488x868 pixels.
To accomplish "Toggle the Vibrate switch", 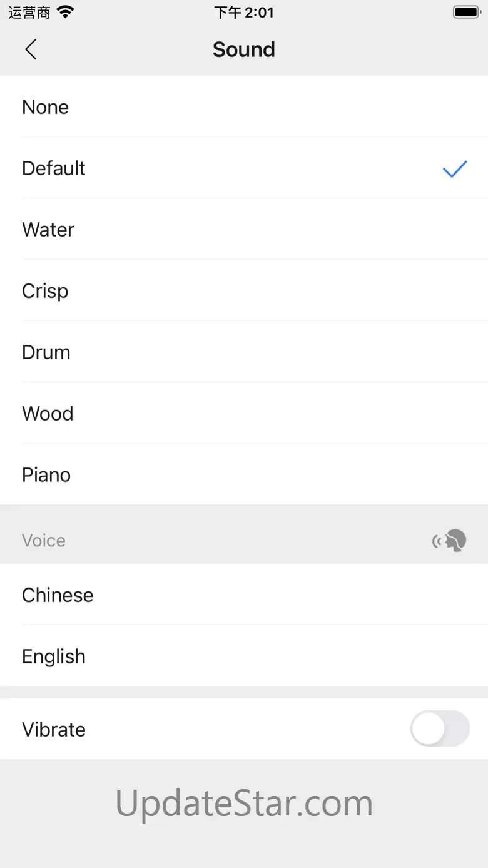I will coord(440,728).
